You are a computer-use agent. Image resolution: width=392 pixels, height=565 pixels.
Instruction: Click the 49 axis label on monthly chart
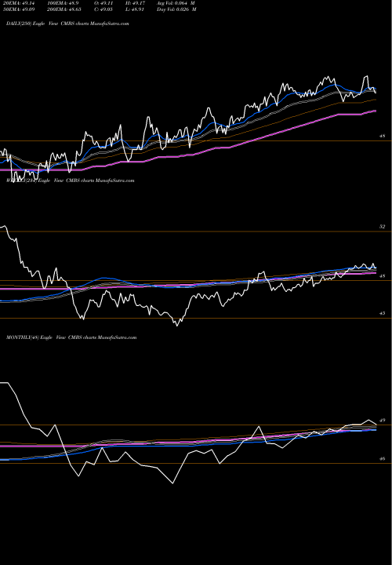[383, 420]
